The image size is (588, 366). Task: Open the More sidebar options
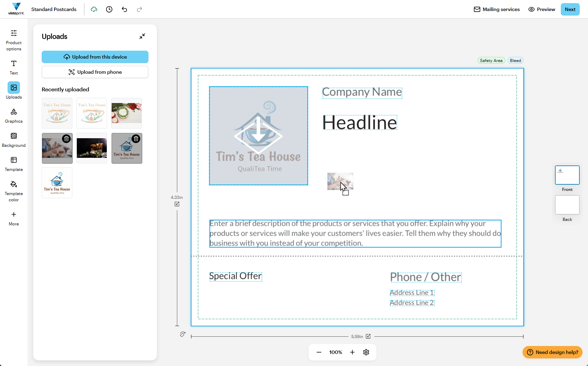coord(14,218)
